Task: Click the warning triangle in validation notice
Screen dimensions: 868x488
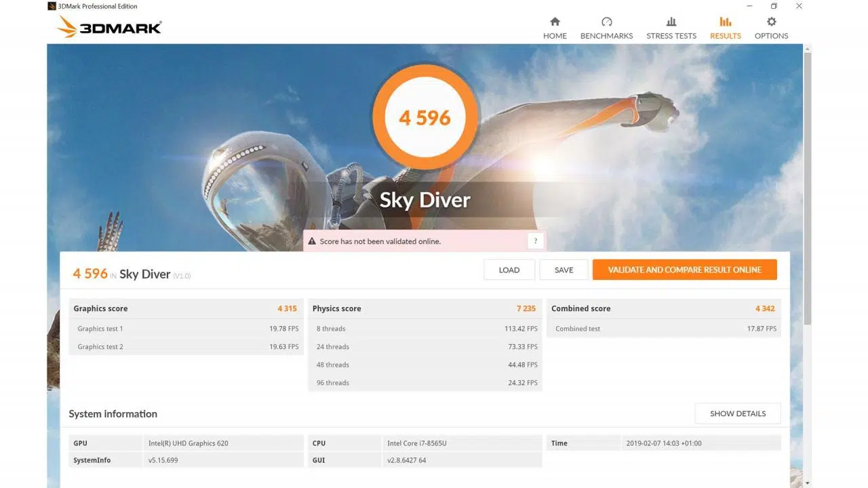Action: tap(312, 241)
